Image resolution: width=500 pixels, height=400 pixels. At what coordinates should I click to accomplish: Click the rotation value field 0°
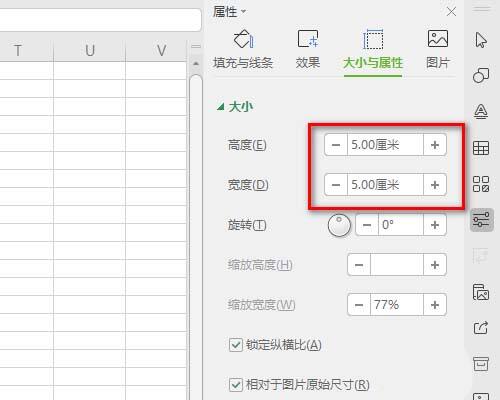click(x=401, y=225)
